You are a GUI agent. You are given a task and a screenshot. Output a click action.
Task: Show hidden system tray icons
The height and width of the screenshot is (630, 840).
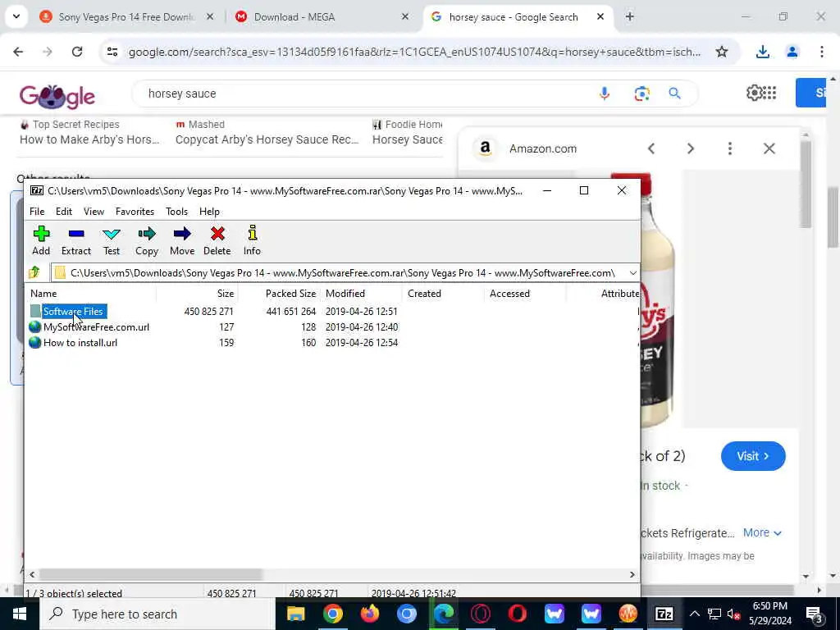pos(694,614)
